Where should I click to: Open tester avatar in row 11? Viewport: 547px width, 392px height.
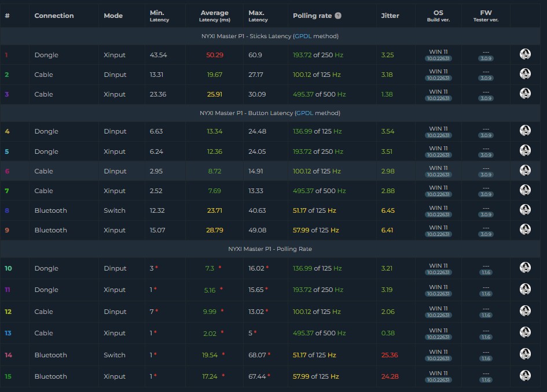tap(525, 289)
